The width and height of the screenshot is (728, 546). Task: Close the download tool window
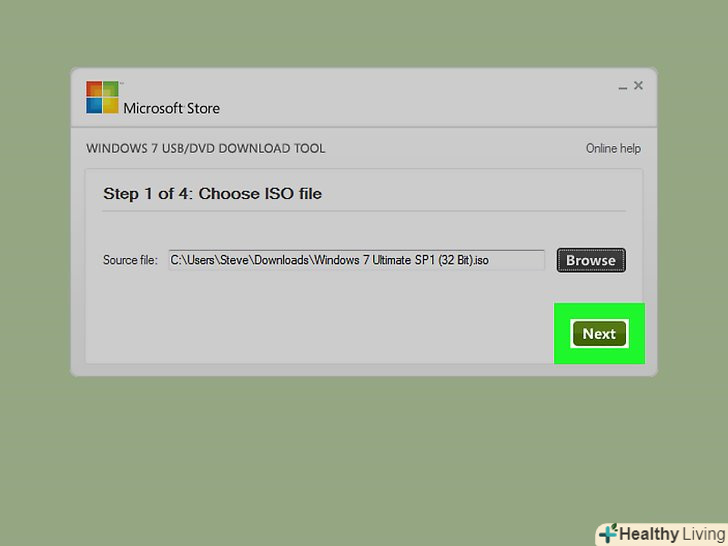(638, 85)
